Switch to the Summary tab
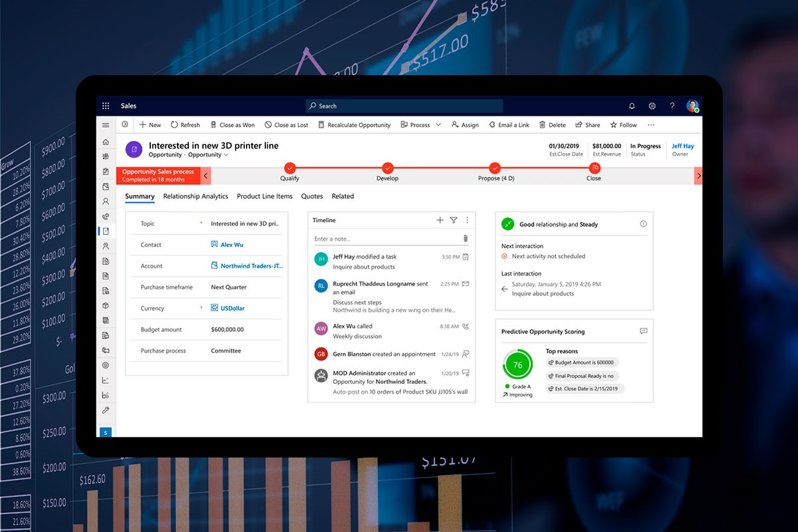The height and width of the screenshot is (532, 798). click(x=140, y=196)
